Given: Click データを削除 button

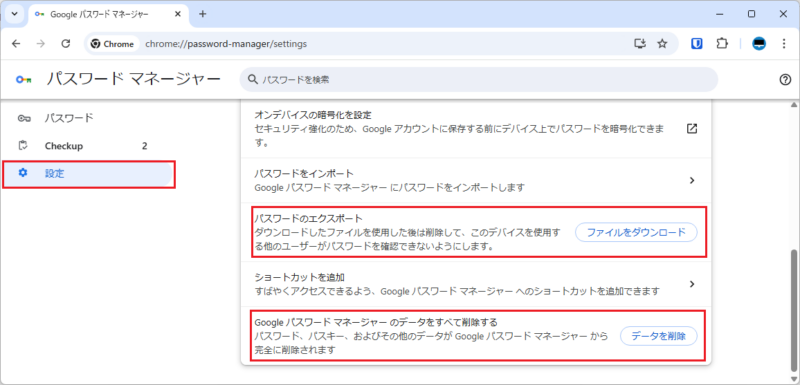Looking at the screenshot, I should tap(658, 336).
